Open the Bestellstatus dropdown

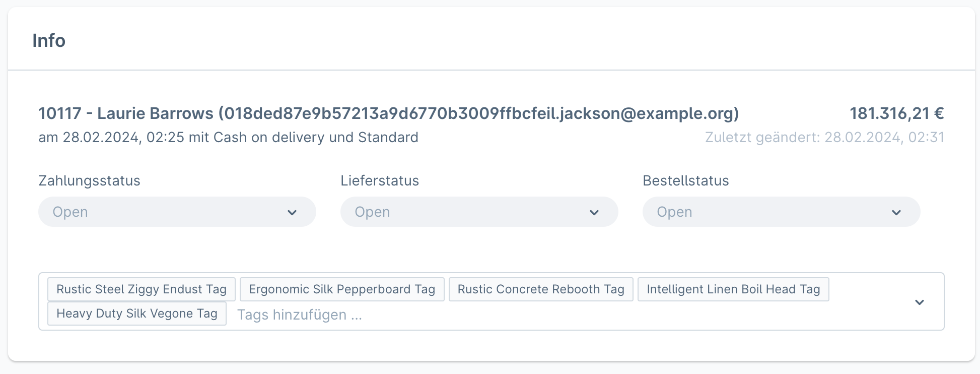pos(781,212)
